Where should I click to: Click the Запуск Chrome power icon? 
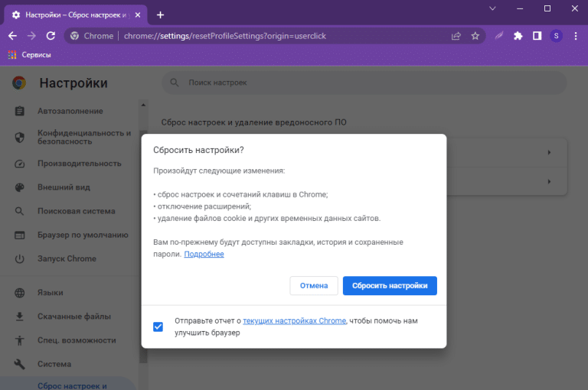click(19, 259)
